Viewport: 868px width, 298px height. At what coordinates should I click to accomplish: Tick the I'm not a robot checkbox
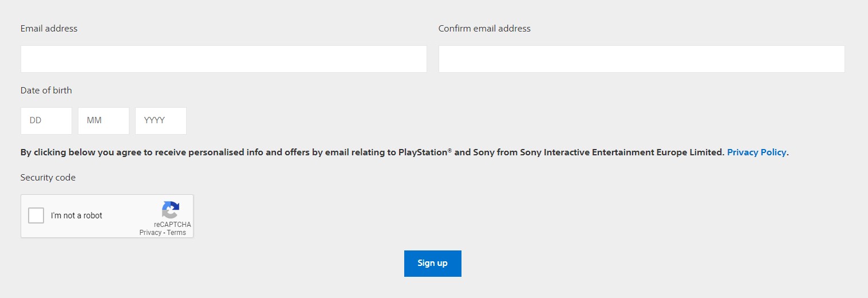click(x=36, y=215)
